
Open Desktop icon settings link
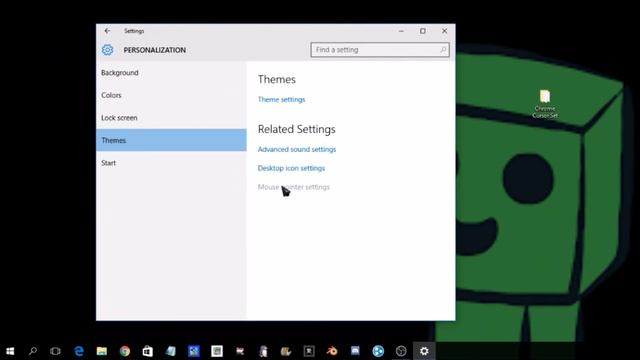click(291, 168)
